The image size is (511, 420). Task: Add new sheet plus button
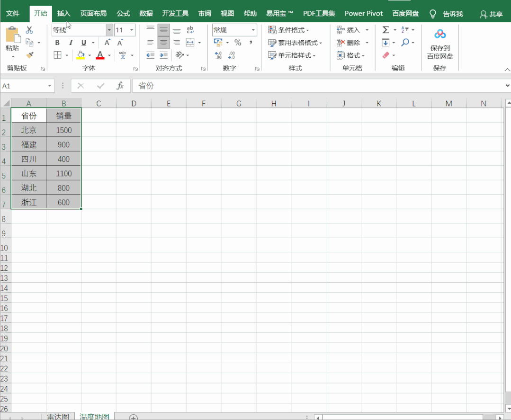(133, 417)
